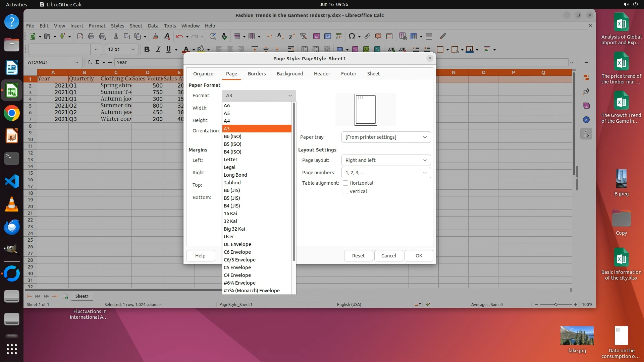Click the Insert Chart toolbar icon
Image resolution: width=644 pixels, height=362 pixels.
coord(327,36)
